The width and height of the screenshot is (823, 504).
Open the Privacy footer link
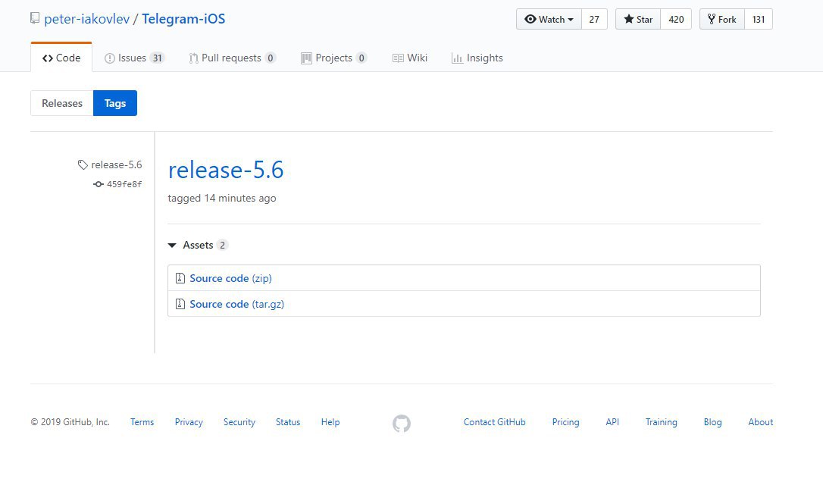(189, 422)
